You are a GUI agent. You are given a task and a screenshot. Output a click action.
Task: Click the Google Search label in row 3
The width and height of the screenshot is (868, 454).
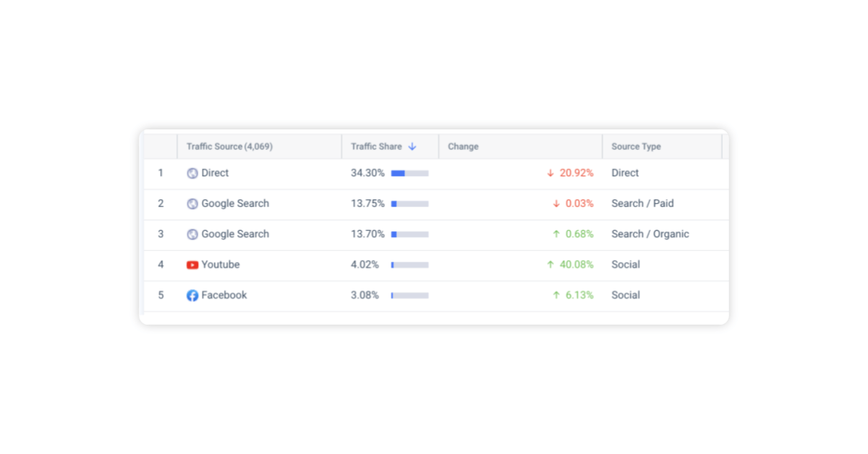(237, 234)
